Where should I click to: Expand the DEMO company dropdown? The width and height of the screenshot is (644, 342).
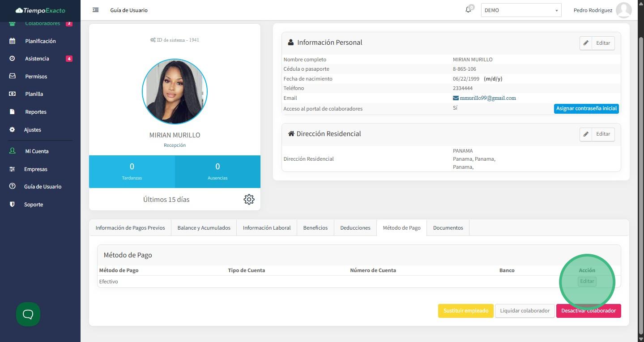point(521,10)
